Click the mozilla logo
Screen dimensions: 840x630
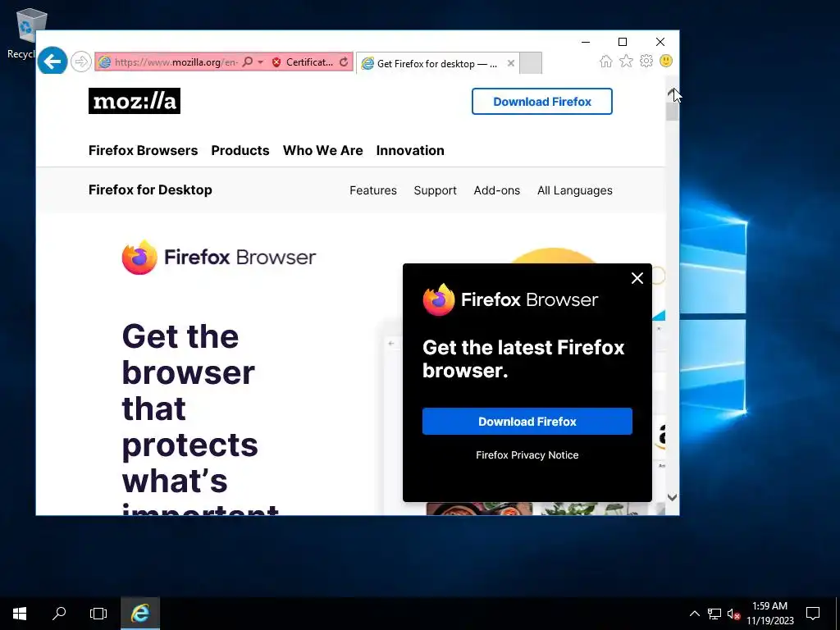(135, 101)
